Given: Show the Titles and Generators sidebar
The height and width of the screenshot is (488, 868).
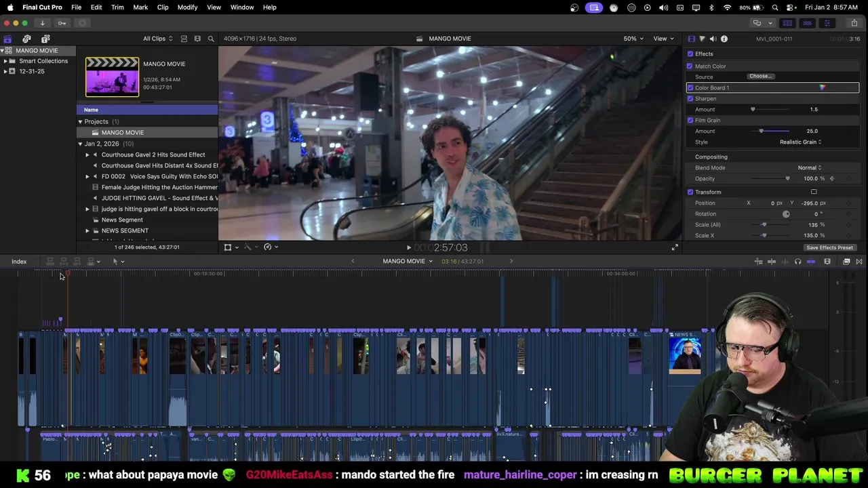Looking at the screenshot, I should [45, 39].
